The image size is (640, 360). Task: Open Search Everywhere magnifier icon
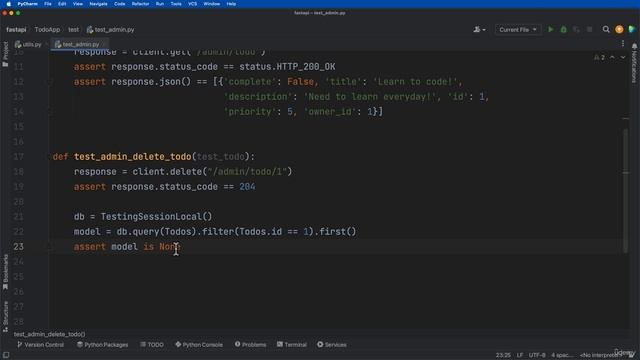[606, 29]
